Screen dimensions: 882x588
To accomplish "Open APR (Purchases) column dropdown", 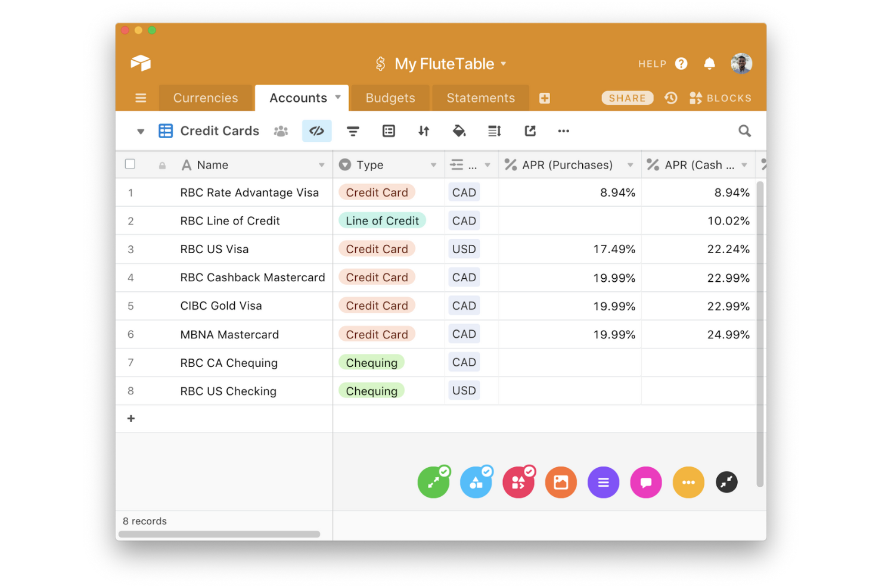I will point(630,165).
